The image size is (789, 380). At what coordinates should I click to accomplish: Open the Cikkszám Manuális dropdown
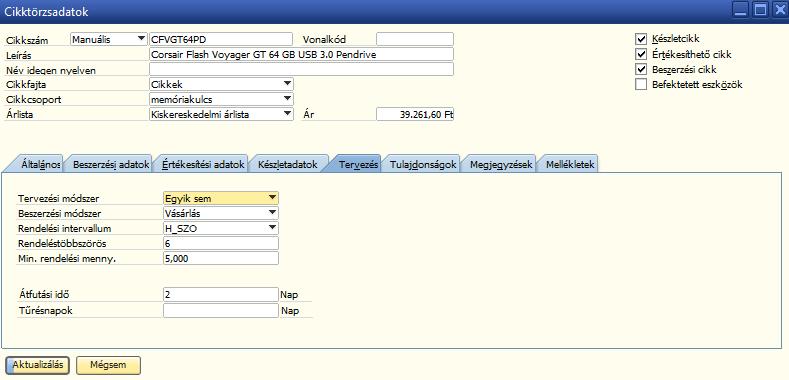pyautogui.click(x=109, y=39)
